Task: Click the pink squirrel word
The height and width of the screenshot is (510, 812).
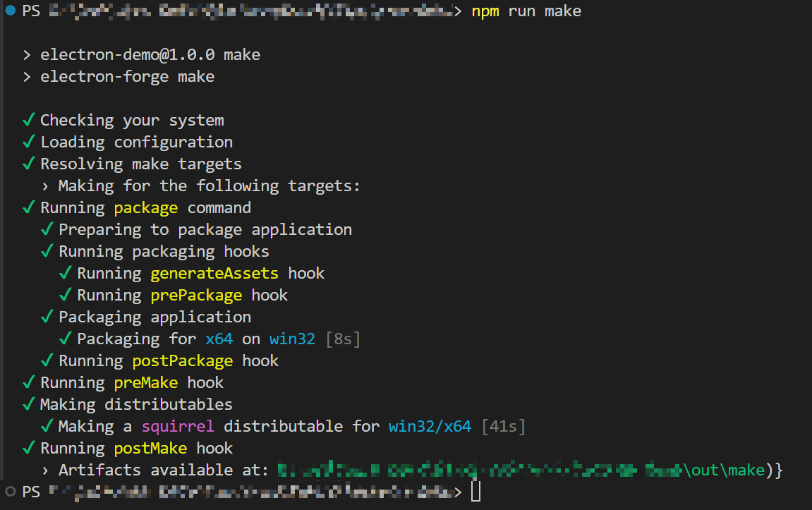Action: (x=178, y=426)
